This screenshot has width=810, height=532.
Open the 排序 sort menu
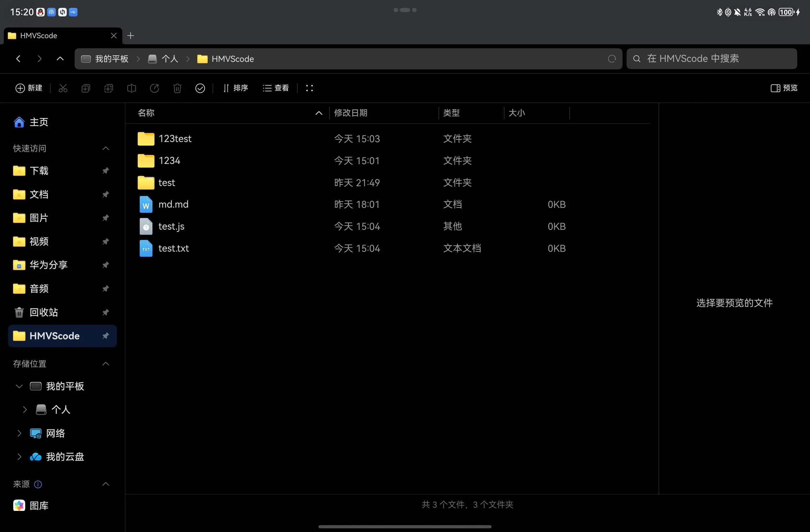point(235,88)
